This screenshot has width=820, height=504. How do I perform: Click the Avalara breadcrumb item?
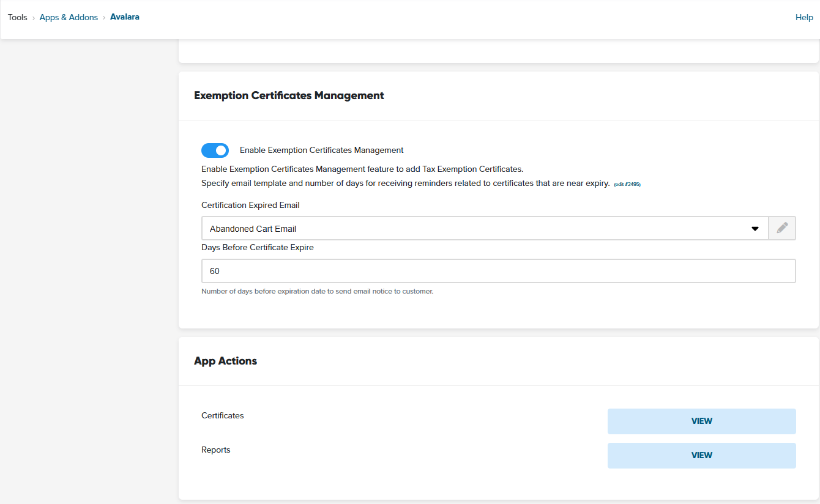pos(125,17)
